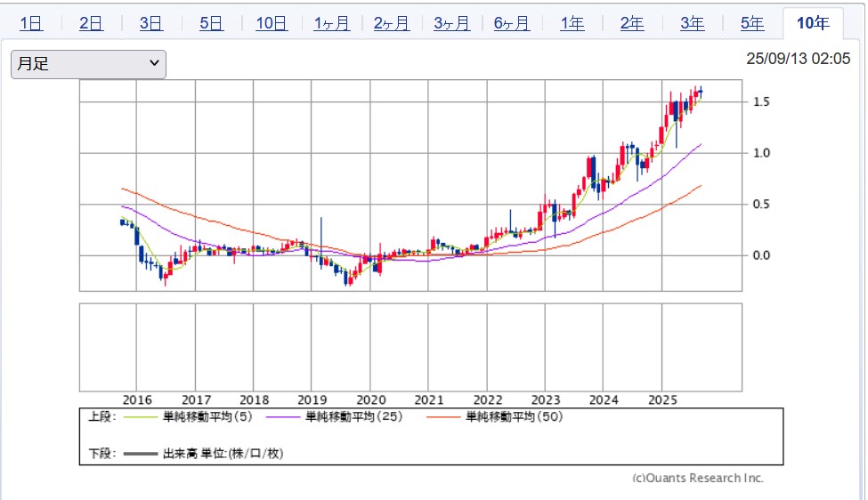Click the gray 出来高 volume legend line
The image size is (868, 500).
[x=140, y=454]
